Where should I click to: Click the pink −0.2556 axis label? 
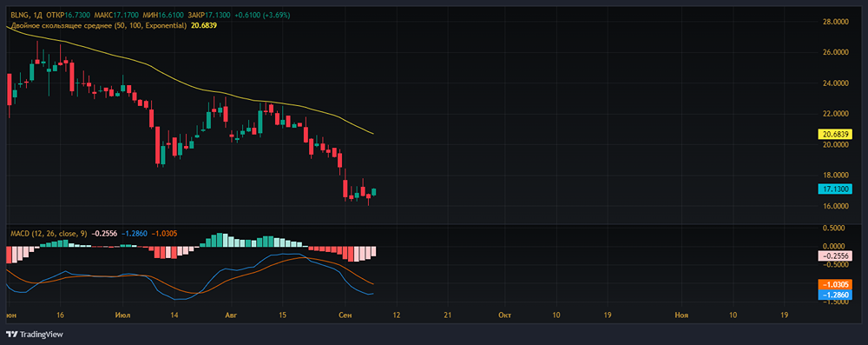(x=835, y=256)
